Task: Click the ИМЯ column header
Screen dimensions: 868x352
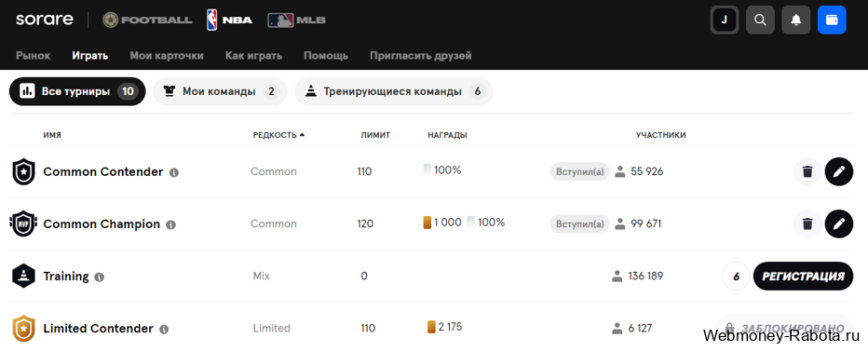Action: (x=52, y=135)
